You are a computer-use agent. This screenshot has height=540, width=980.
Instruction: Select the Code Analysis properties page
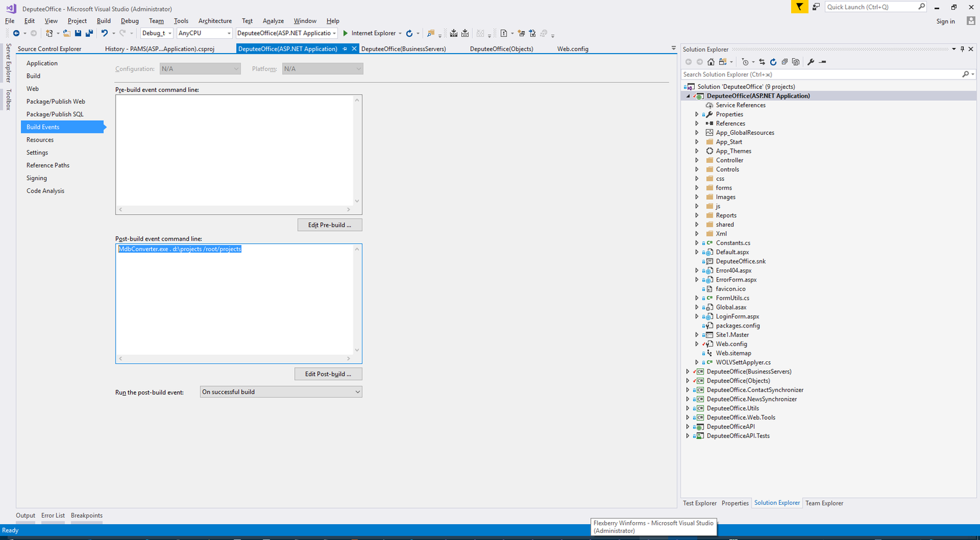[45, 191]
